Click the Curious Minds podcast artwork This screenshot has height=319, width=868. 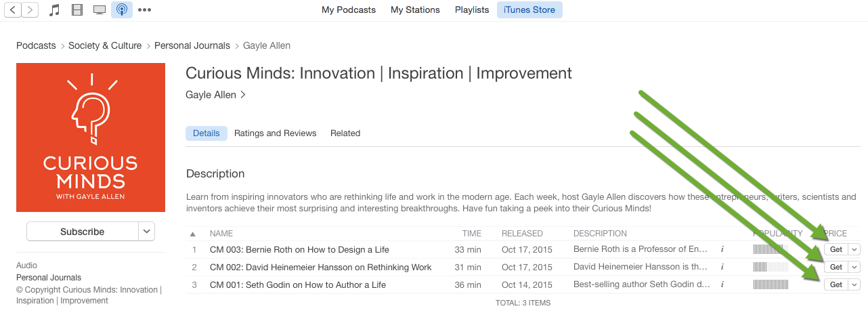[91, 137]
